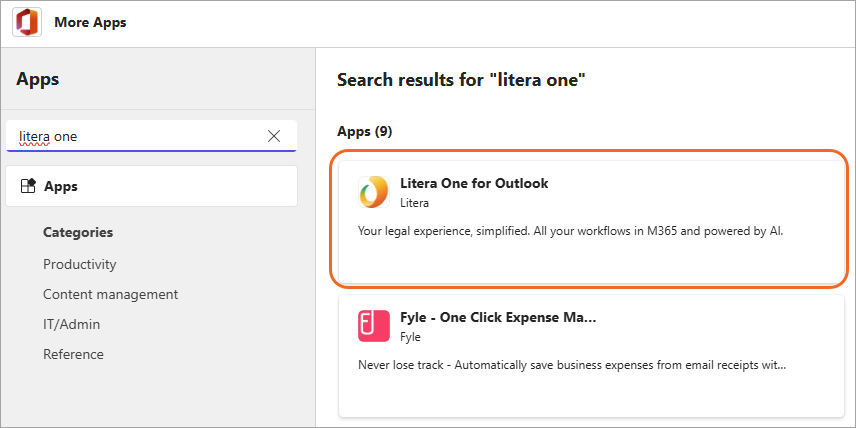Click the Litera publisher name
The height and width of the screenshot is (428, 856).
[x=414, y=203]
